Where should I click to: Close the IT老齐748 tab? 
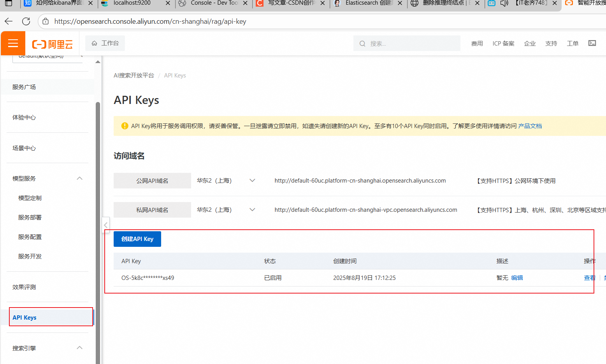555,3
